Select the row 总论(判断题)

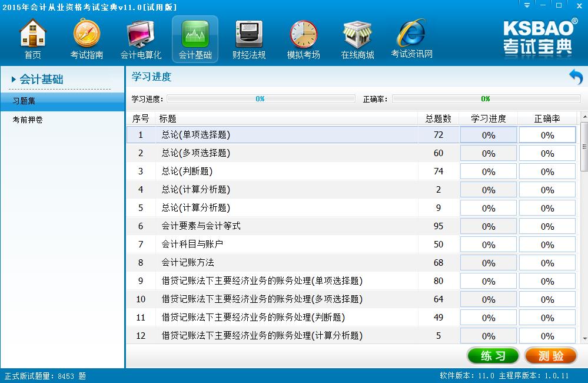click(x=187, y=171)
